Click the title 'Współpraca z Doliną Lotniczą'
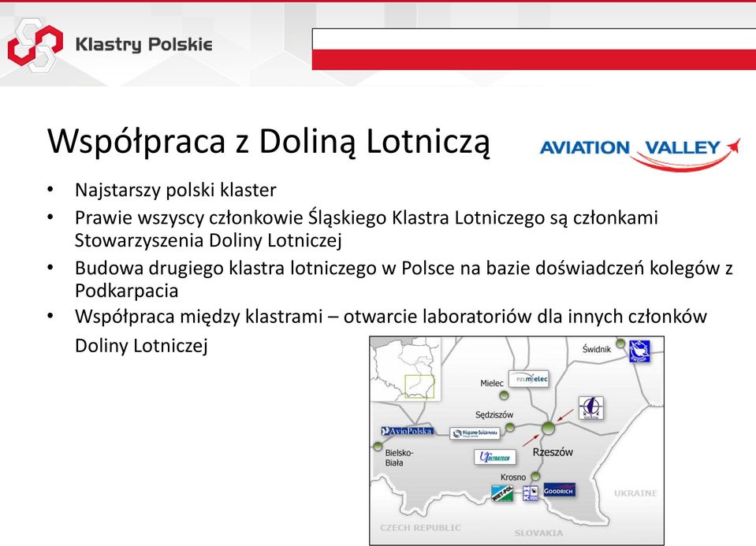 coord(269,142)
